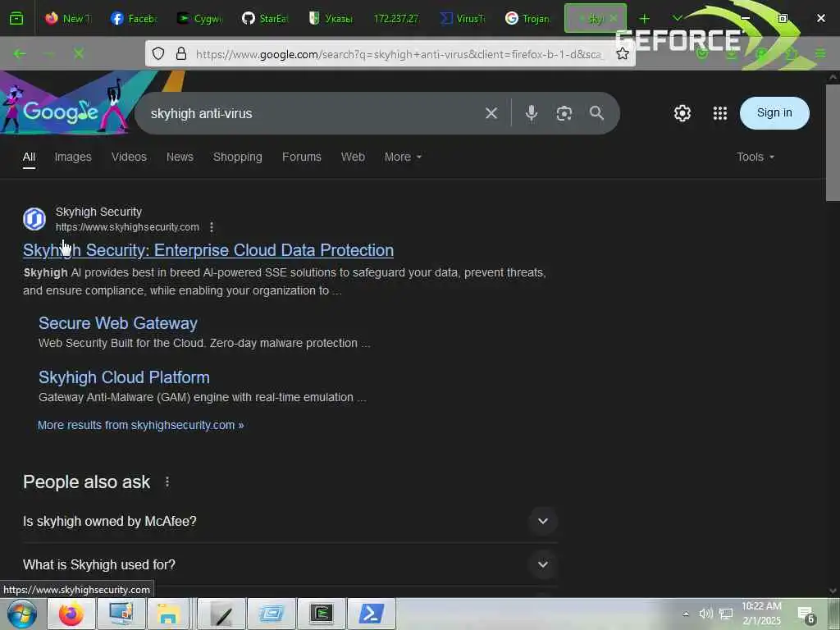840x630 pixels.
Task: Open Firefox downloads panel
Action: [x=733, y=53]
